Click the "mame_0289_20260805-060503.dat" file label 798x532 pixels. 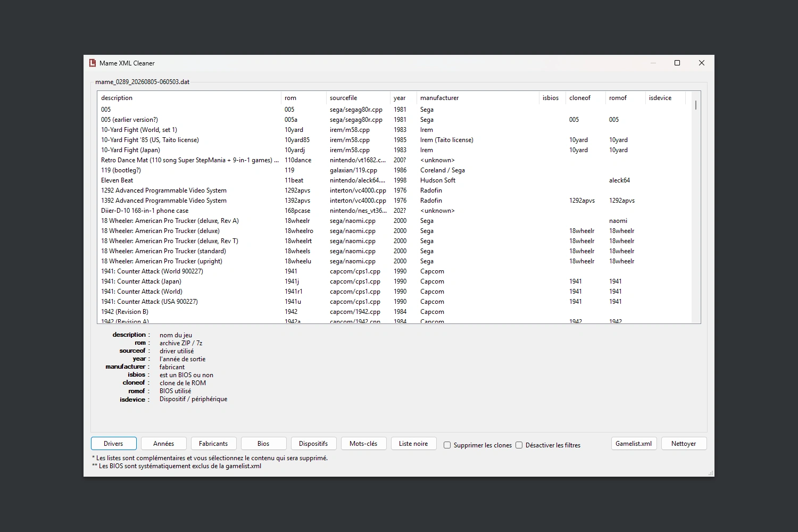tap(143, 82)
